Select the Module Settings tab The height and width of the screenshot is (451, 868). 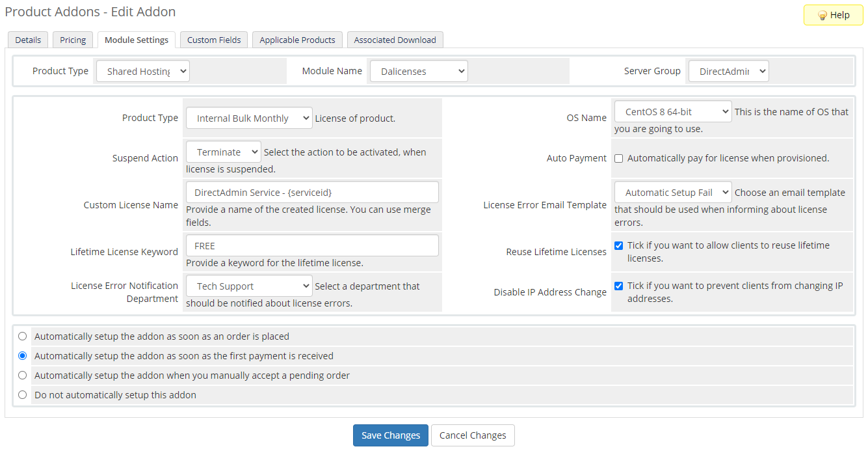click(x=137, y=40)
